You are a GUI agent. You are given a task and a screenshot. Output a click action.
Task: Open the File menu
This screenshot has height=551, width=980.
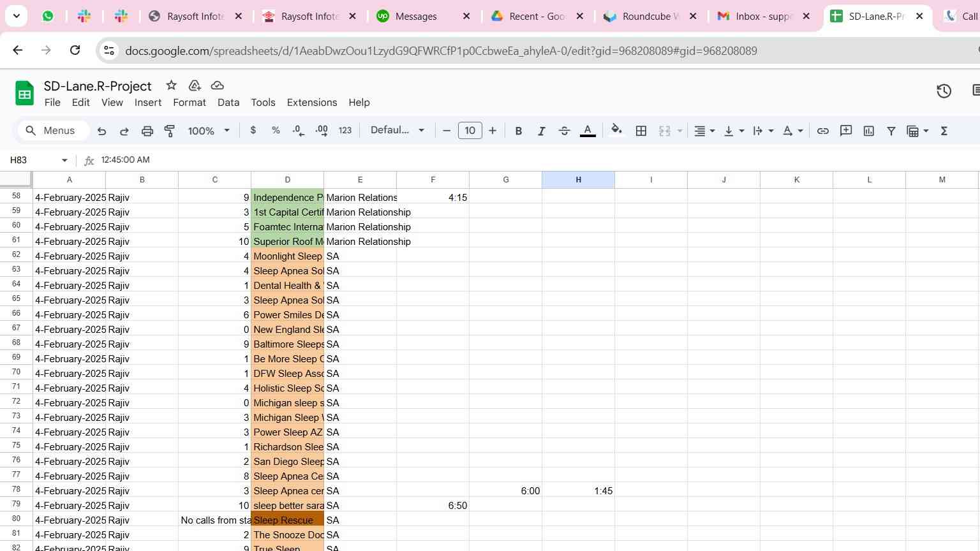click(52, 103)
